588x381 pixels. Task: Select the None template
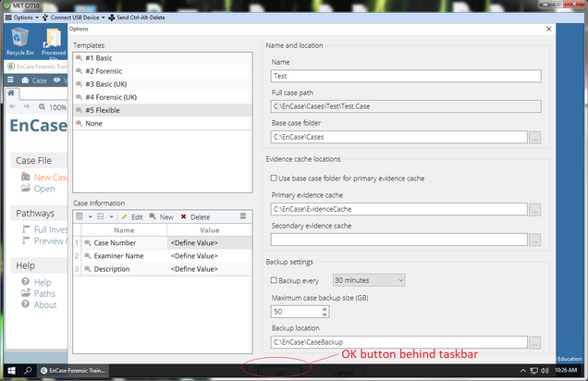point(93,123)
